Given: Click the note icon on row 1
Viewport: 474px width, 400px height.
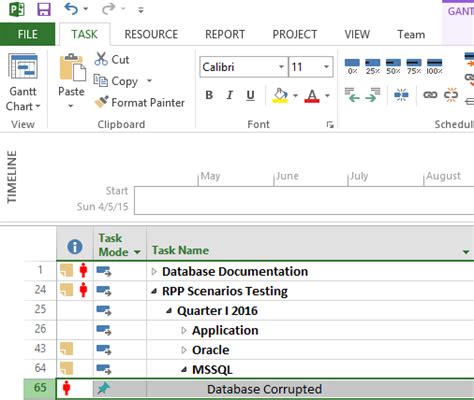Looking at the screenshot, I should (66, 270).
